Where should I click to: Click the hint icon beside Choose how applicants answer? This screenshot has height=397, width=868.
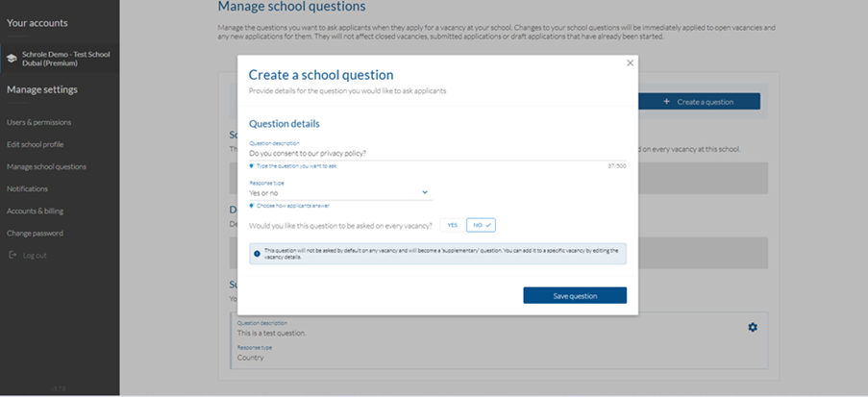[251, 206]
